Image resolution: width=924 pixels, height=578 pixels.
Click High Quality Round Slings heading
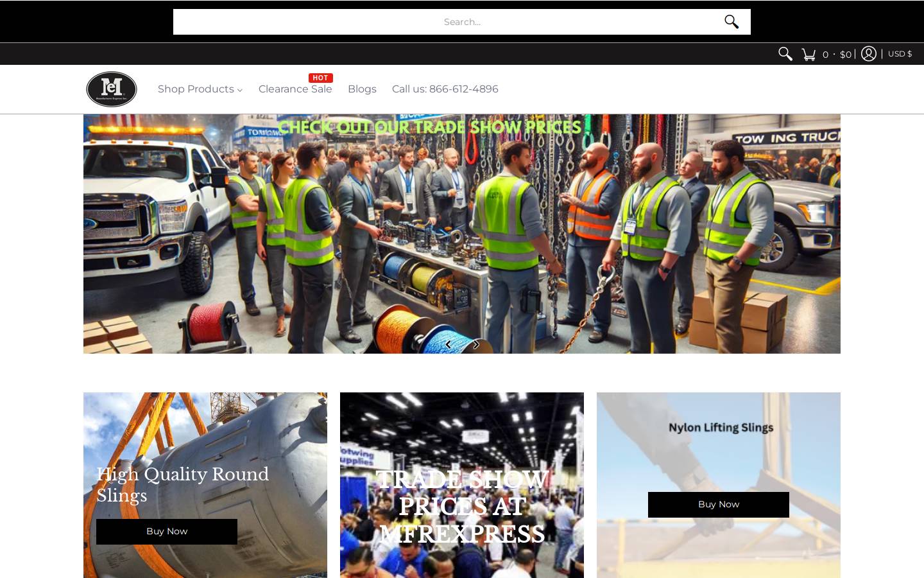tap(182, 485)
